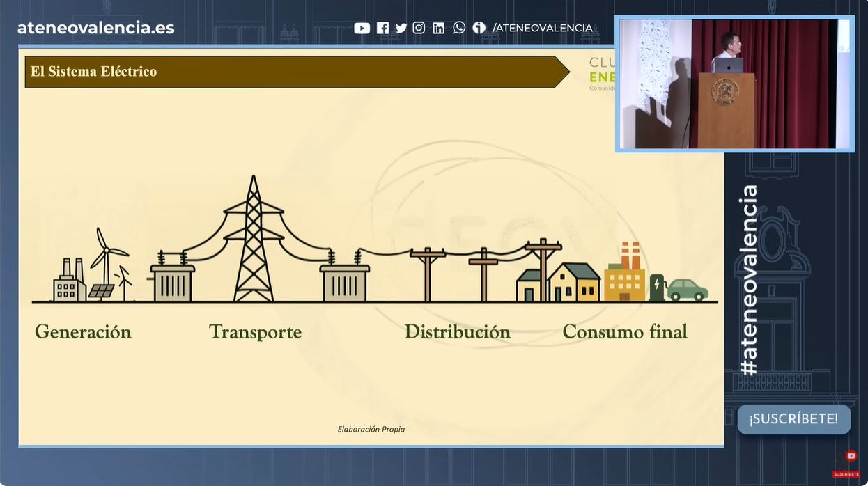Click the #ateneovalencia vertical hashtag
This screenshot has height=486, width=868.
tap(749, 280)
